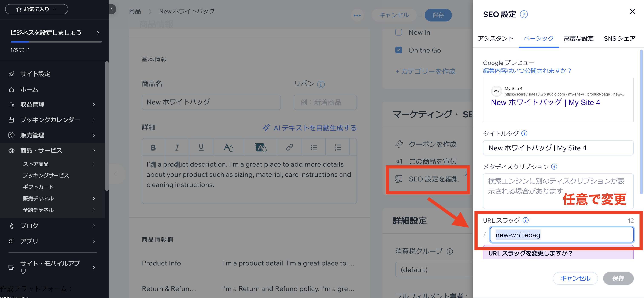Toggle italic formatting in description editor
Screen dimensions: 644x298
[x=177, y=147]
